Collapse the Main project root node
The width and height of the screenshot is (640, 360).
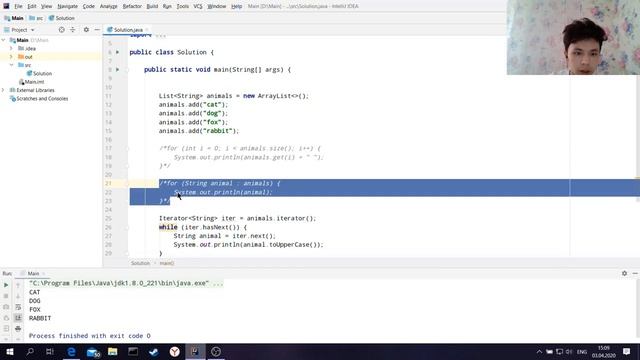[x=4, y=40]
